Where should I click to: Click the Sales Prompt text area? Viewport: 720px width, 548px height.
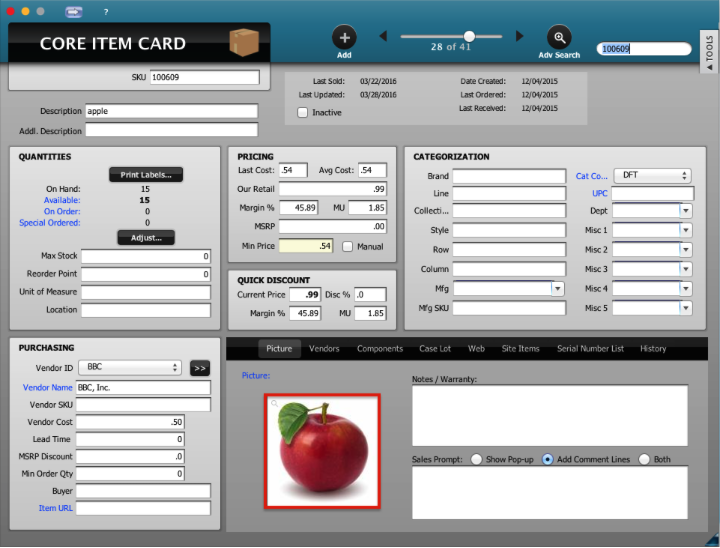[550, 492]
